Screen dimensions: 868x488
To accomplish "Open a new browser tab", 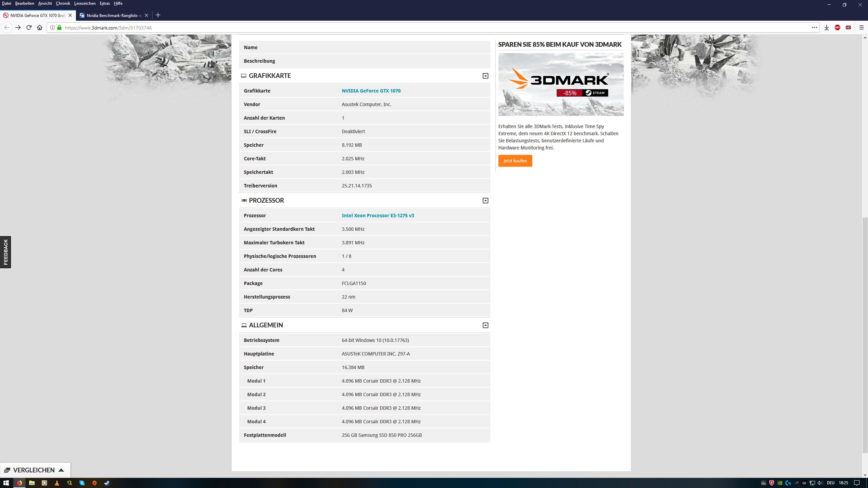I will [158, 15].
